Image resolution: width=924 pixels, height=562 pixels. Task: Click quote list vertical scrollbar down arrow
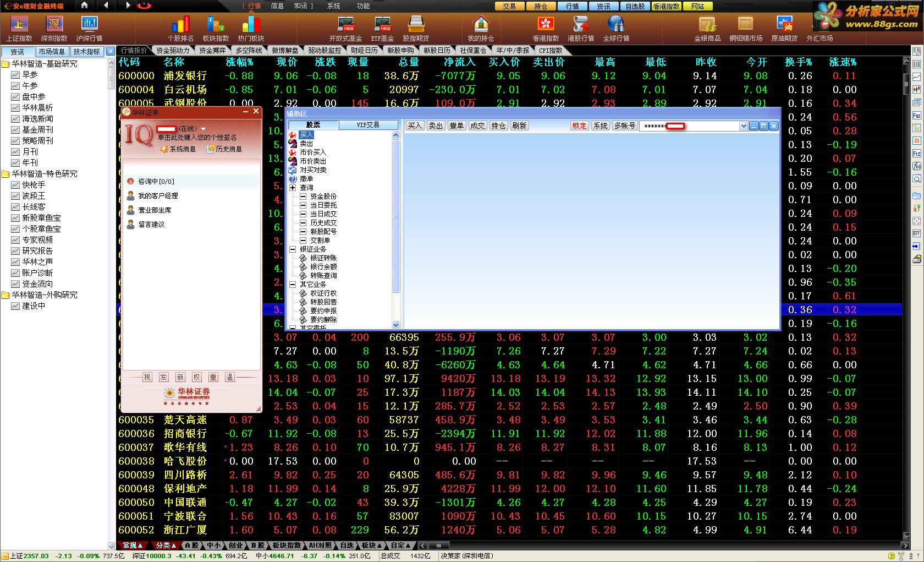click(906, 536)
